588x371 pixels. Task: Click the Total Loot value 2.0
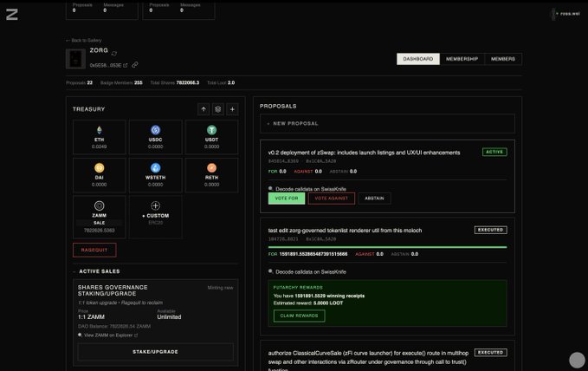point(231,82)
